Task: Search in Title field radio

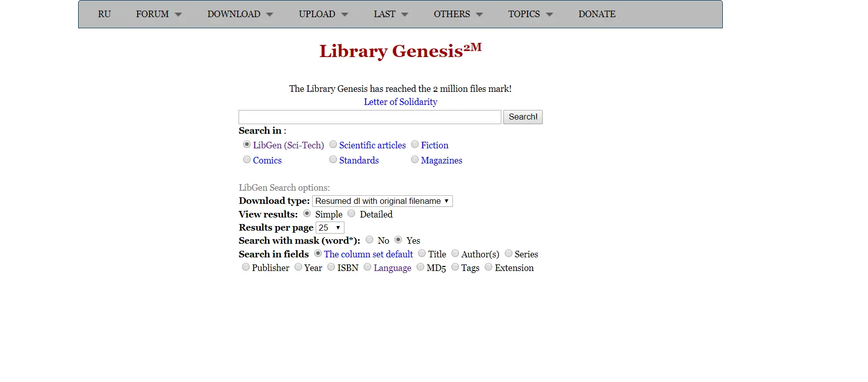Action: (x=422, y=253)
